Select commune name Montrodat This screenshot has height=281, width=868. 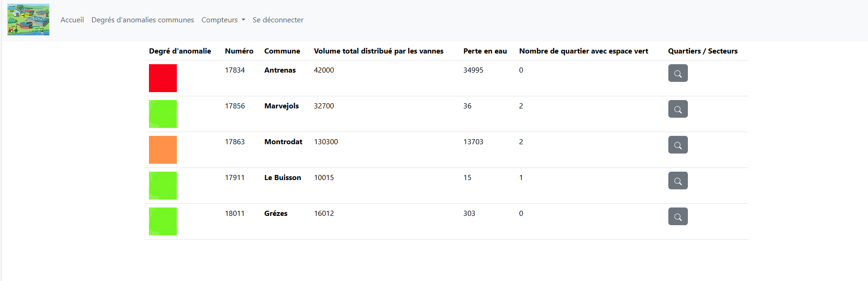[283, 142]
